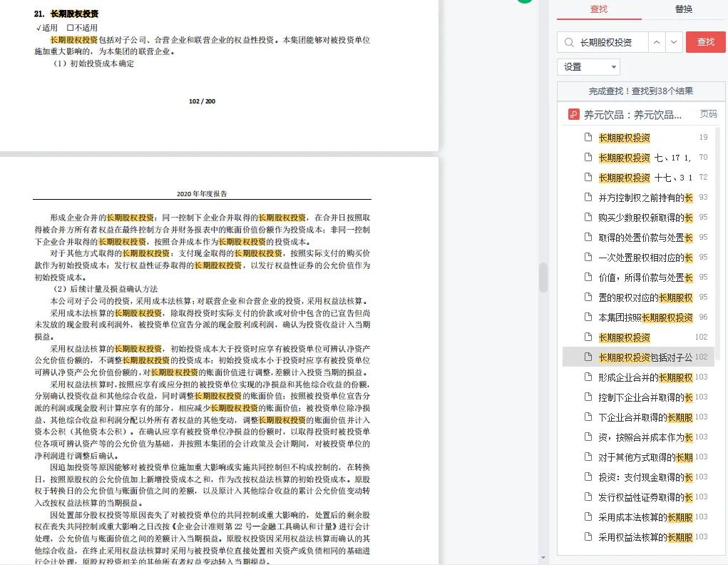
Task: Click the search panel scrollbar
Action: pyautogui.click(x=722, y=285)
